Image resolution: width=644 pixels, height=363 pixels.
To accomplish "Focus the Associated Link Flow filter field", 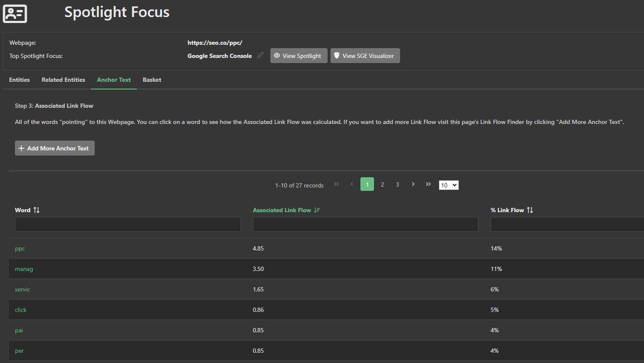I will click(366, 224).
